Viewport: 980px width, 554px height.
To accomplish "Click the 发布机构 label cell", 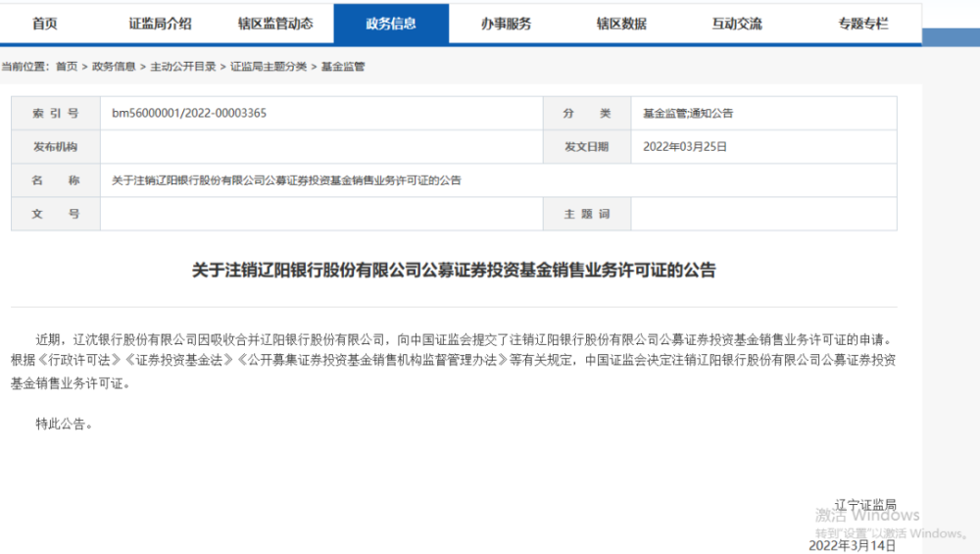I will [x=56, y=147].
